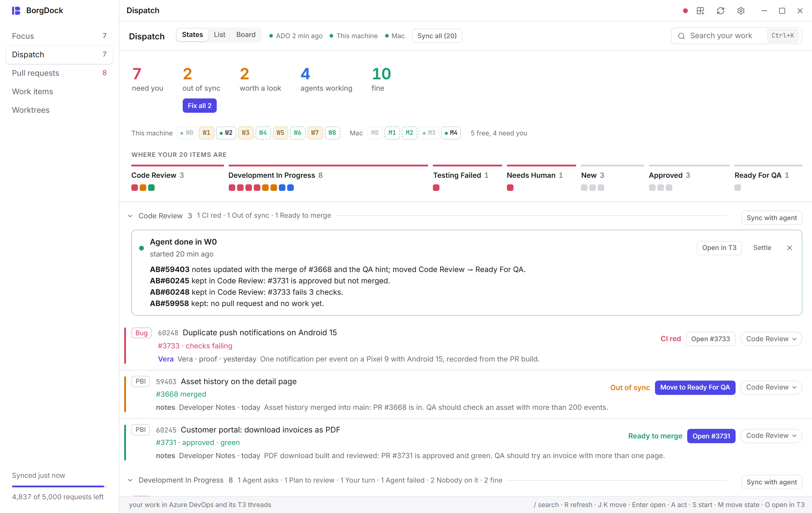The height and width of the screenshot is (513, 812).
Task: Click Settle on the agent card
Action: (x=762, y=248)
